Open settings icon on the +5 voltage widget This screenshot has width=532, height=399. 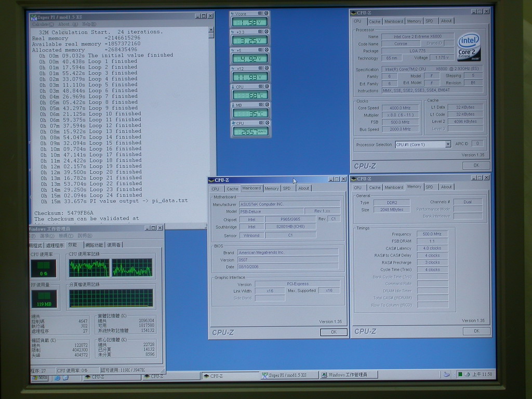tap(261, 50)
